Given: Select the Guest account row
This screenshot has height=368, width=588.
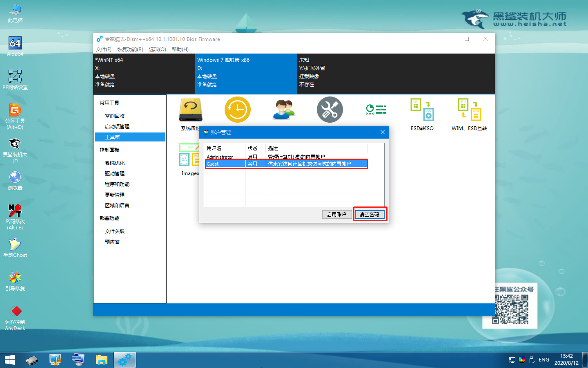Looking at the screenshot, I should 286,164.
